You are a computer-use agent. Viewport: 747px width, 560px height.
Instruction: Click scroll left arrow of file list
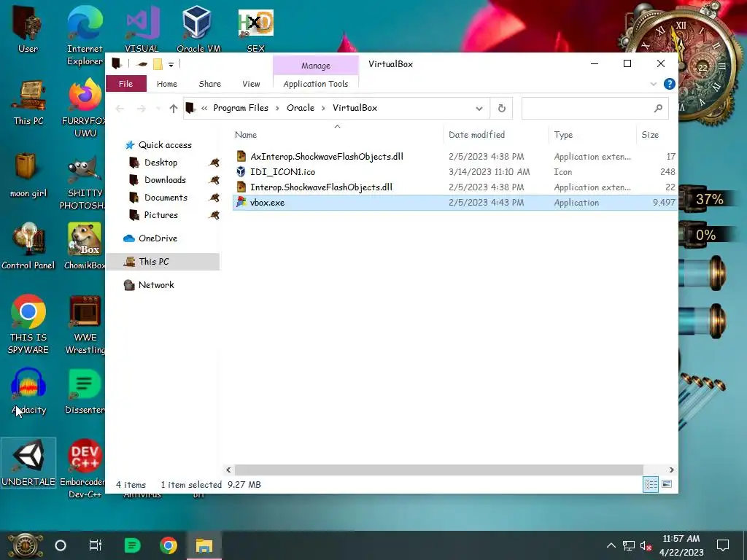228,470
